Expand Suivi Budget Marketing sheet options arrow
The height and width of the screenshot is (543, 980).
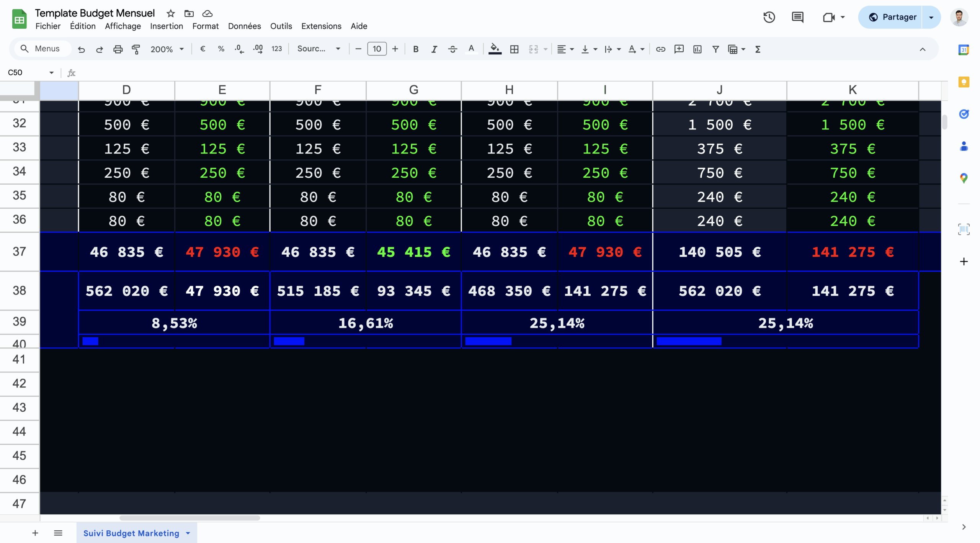(x=188, y=533)
